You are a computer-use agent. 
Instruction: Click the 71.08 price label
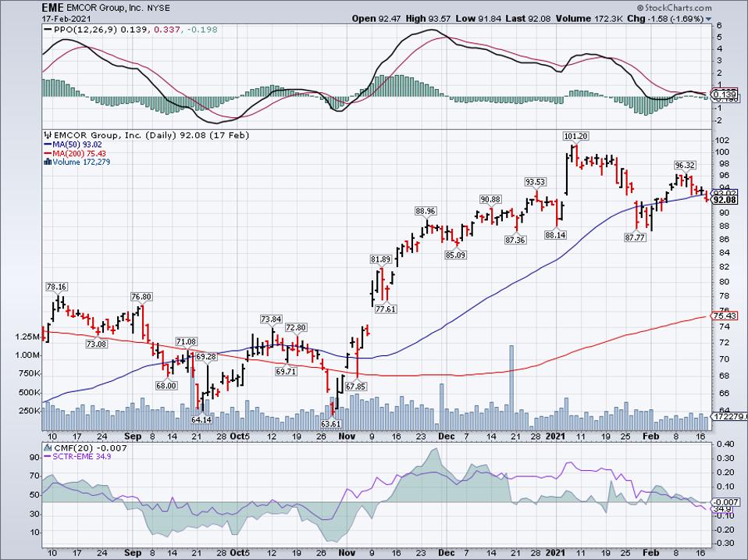point(186,342)
